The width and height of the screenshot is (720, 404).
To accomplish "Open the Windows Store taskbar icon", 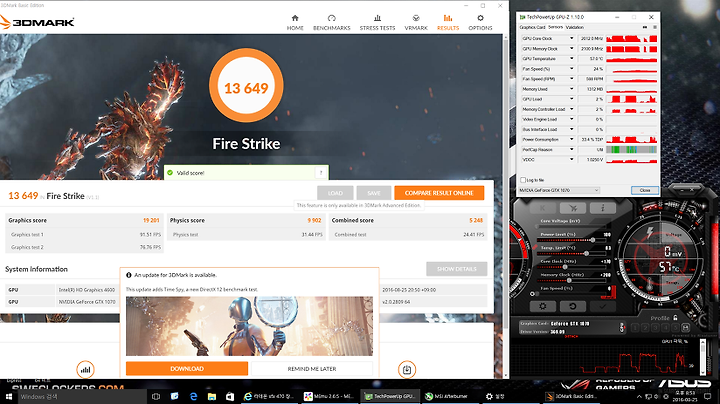I will 230,396.
